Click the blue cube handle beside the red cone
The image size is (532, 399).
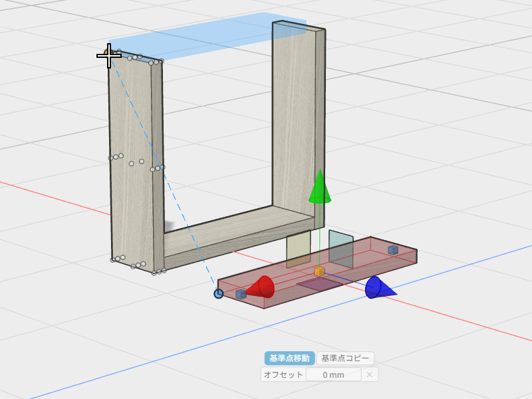[241, 294]
